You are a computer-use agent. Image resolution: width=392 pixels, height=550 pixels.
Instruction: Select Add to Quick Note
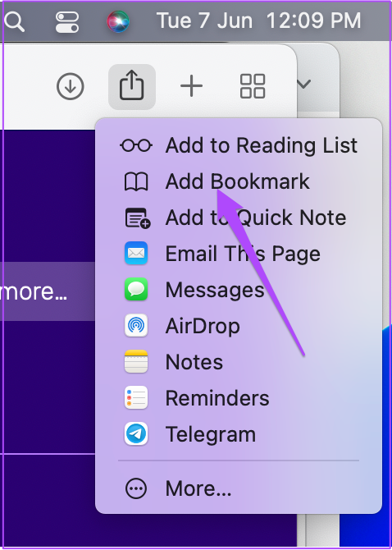click(239, 218)
